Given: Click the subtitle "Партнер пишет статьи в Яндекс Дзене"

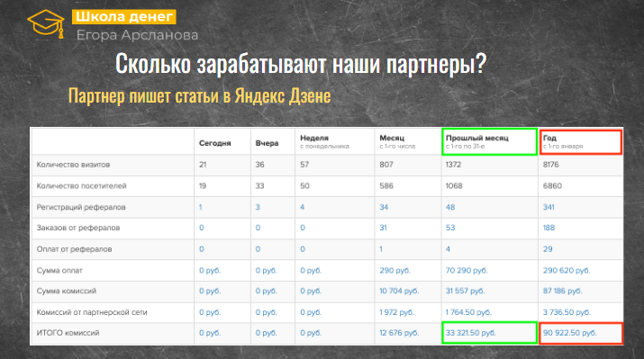Looking at the screenshot, I should coord(199,96).
